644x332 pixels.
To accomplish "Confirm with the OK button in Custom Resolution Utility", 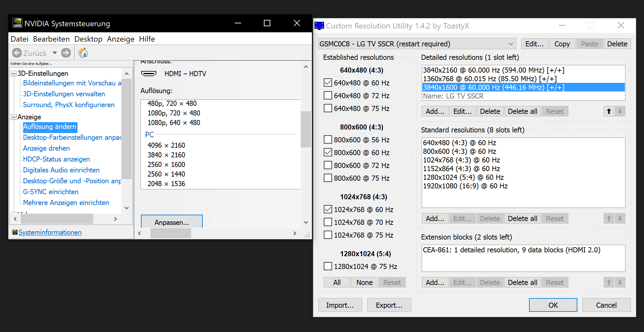I will tap(553, 305).
